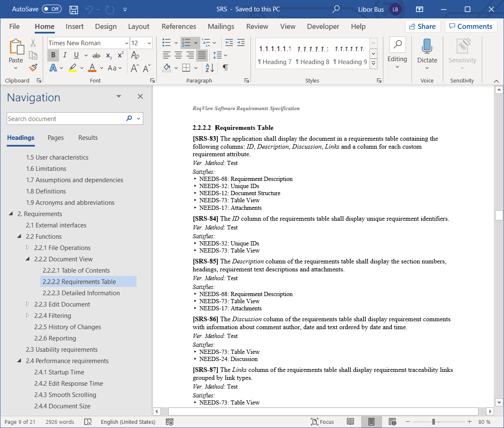Screen dimensions: 504x428
Task: Center the paragraph text
Action: tap(178, 55)
